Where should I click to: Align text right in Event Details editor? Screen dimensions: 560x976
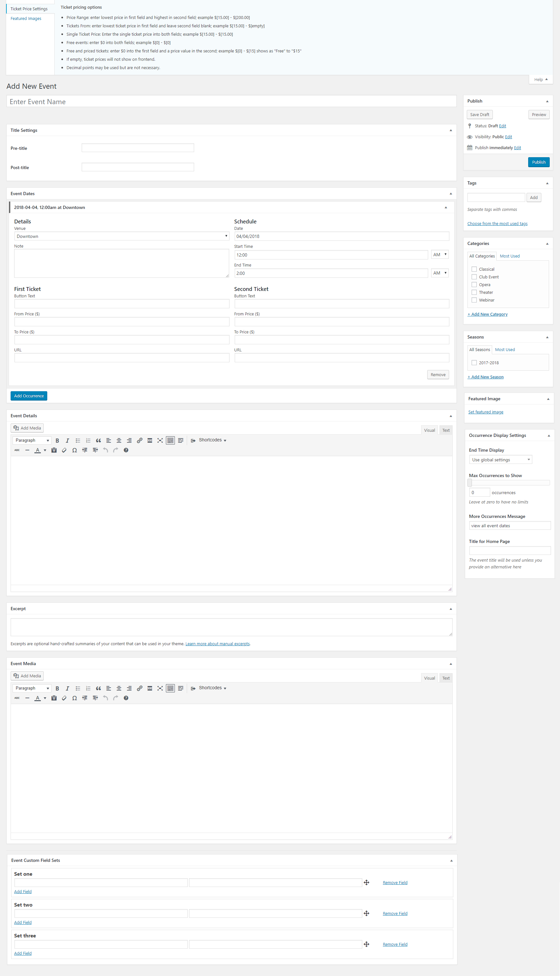(129, 440)
